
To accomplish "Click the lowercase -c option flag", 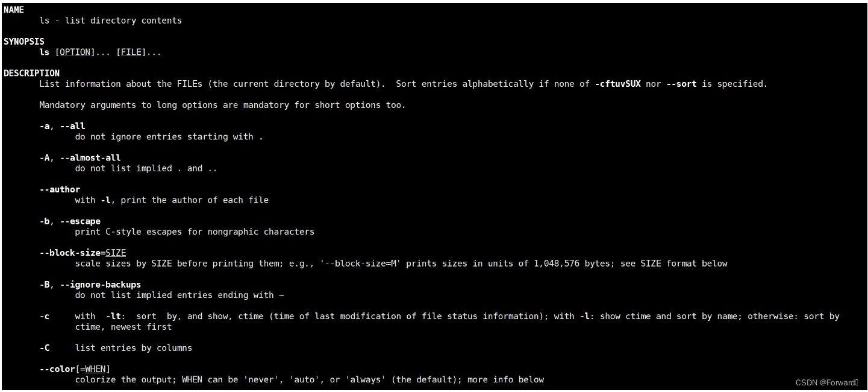I will [x=45, y=316].
